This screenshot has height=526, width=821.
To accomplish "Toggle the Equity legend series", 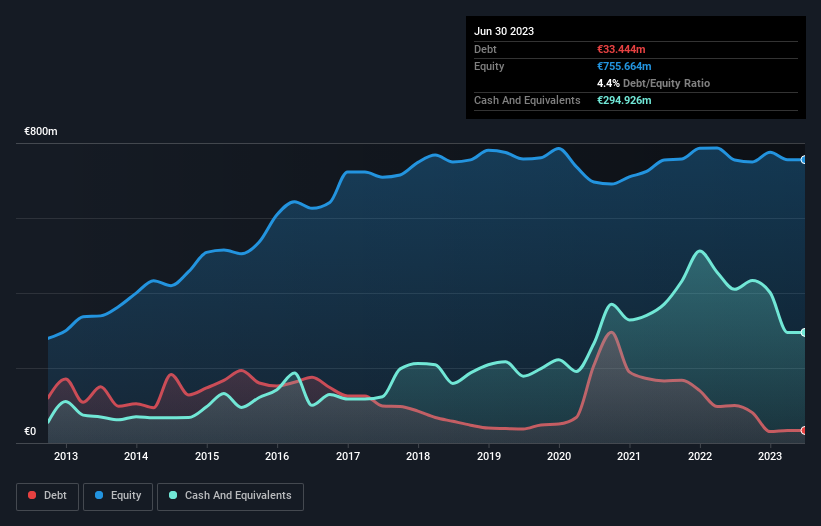I will pos(118,496).
